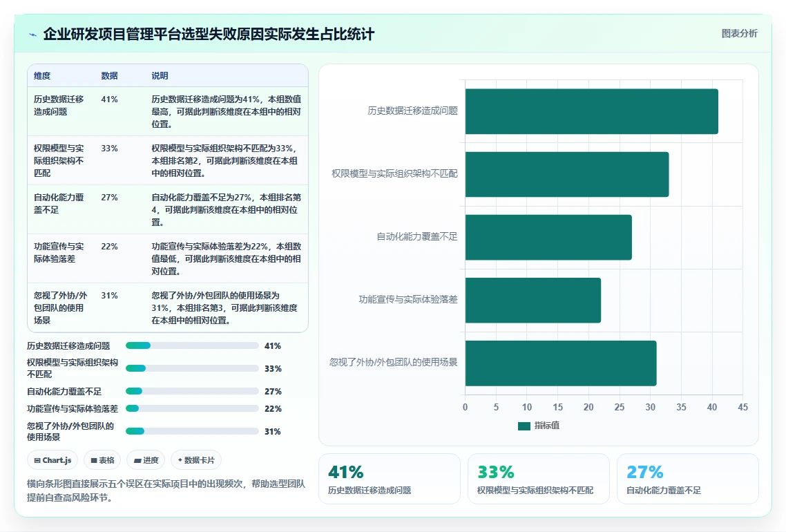Viewport: 786px width, 532px height.
Task: Click table row name 自动化能力覆盖不足
Action: (x=59, y=204)
